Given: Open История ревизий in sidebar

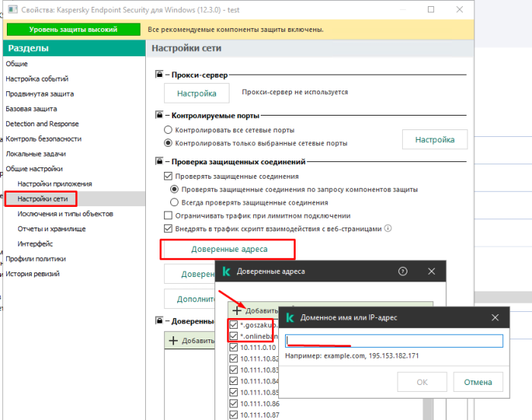Looking at the screenshot, I should 33,274.
